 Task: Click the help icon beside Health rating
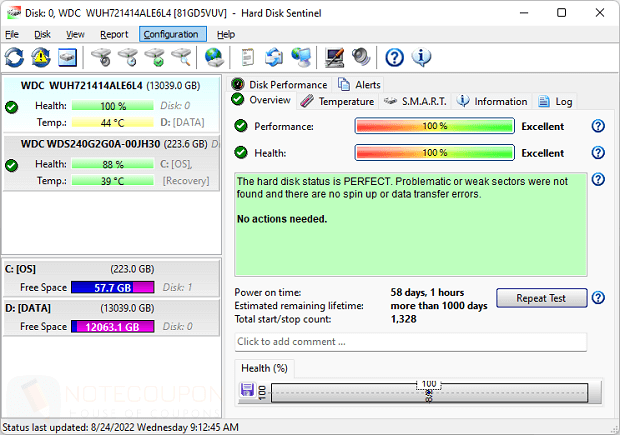598,153
